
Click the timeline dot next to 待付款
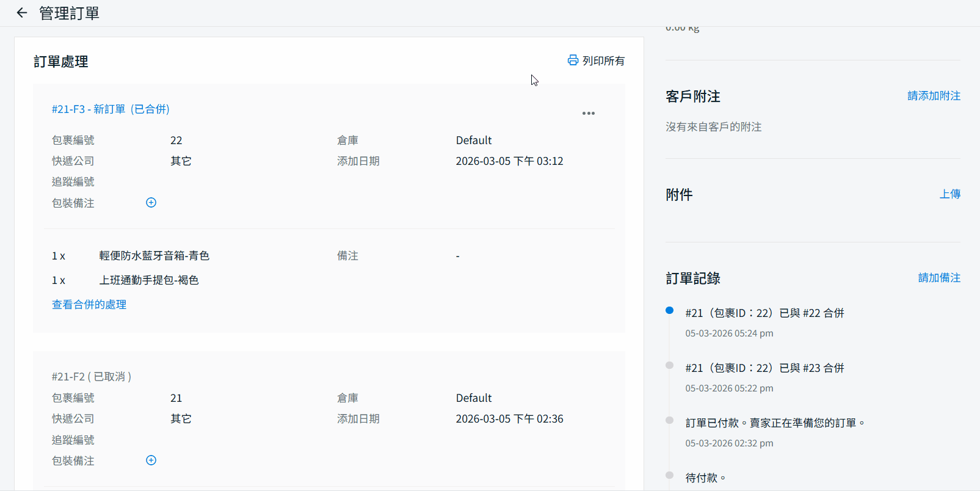pyautogui.click(x=669, y=476)
